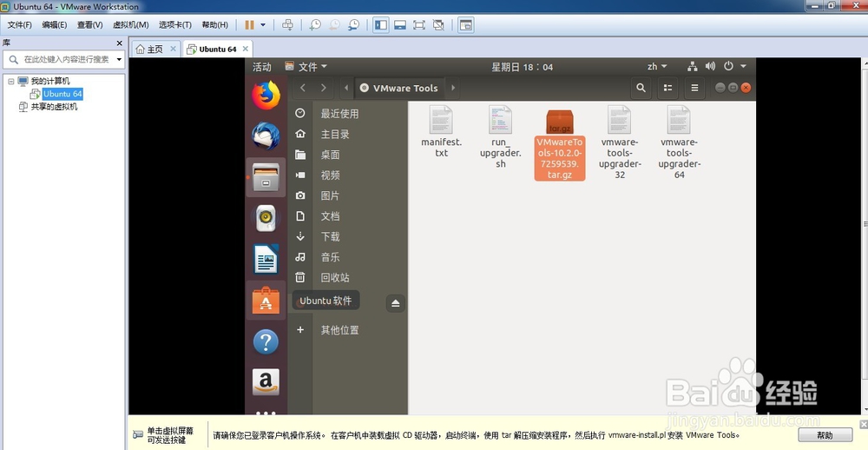Open the Files hamburger menu
Viewport: 868px width, 450px height.
pos(694,88)
